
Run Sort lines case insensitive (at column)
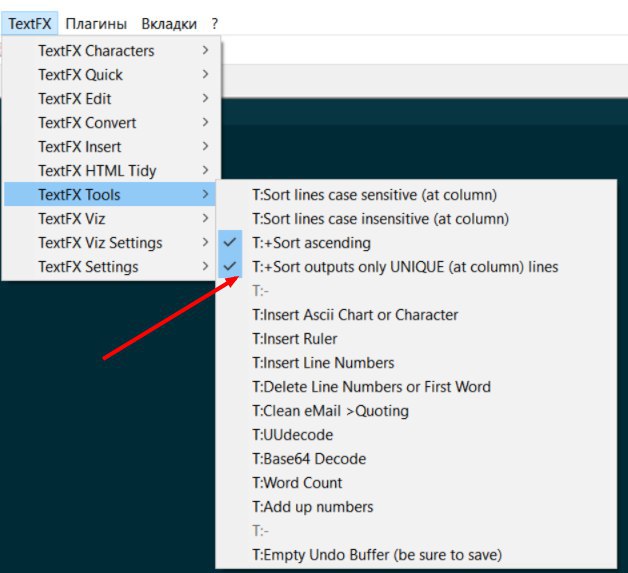pyautogui.click(x=416, y=219)
